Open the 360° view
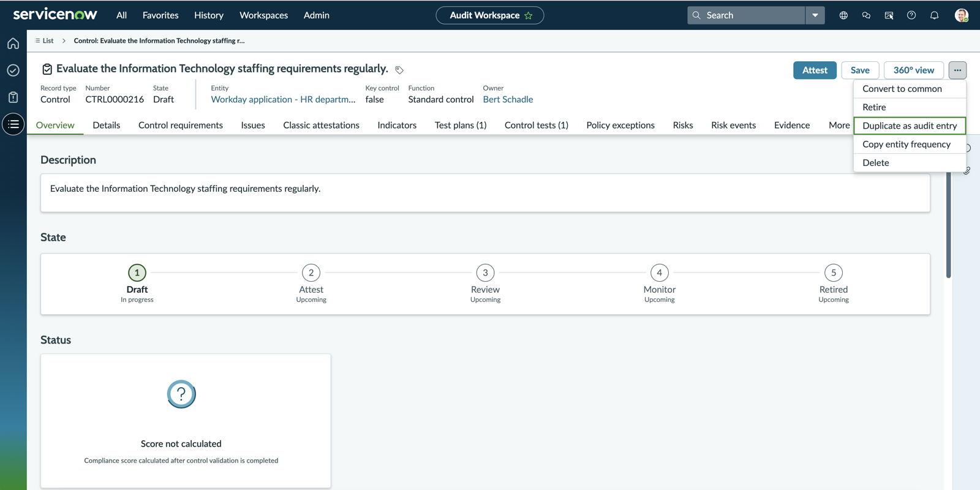The height and width of the screenshot is (490, 980). click(913, 70)
